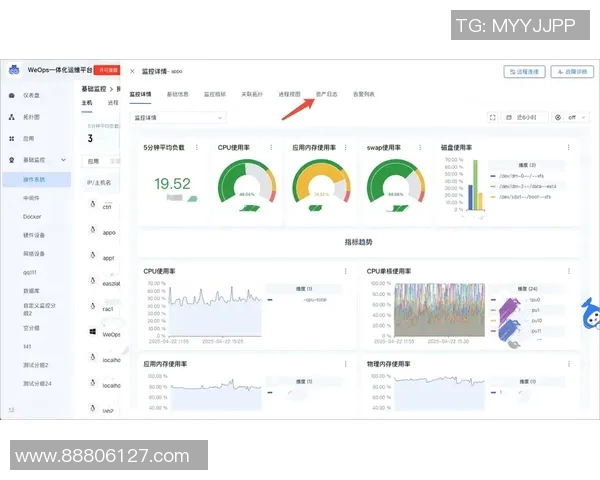600x480 pixels.
Task: Select 硬件设备 in sidebar
Action: [34, 235]
